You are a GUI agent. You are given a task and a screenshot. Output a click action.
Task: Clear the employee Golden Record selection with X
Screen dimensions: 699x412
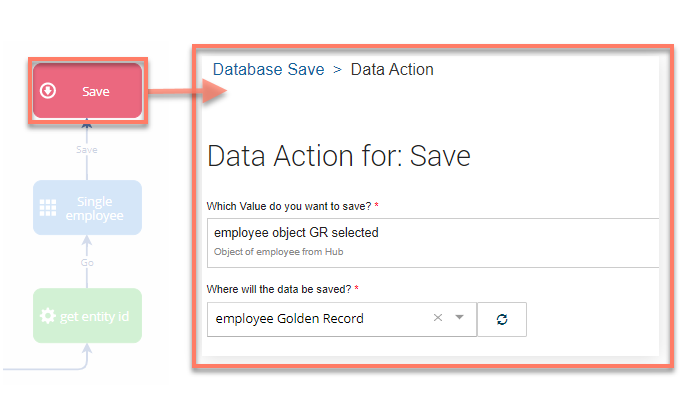click(437, 318)
